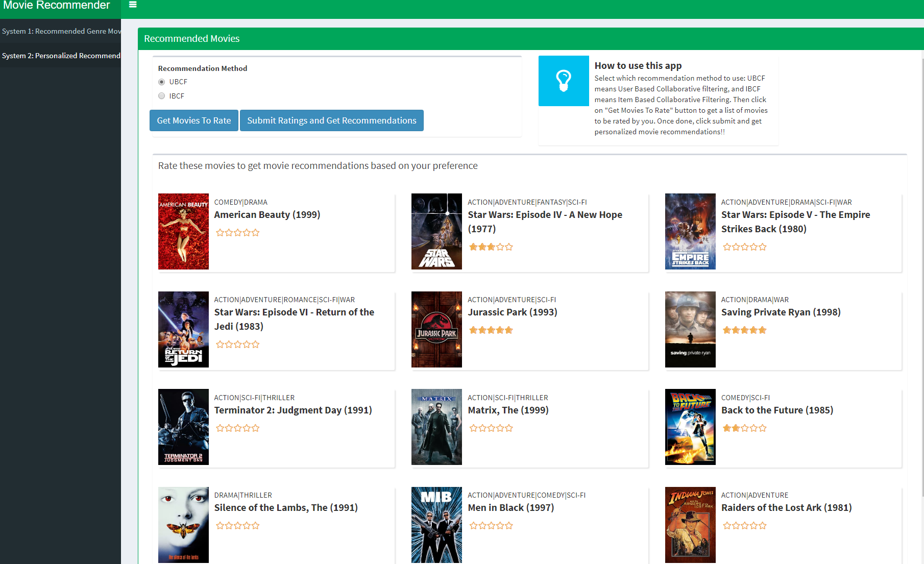Click the Back to the Future poster

click(690, 427)
